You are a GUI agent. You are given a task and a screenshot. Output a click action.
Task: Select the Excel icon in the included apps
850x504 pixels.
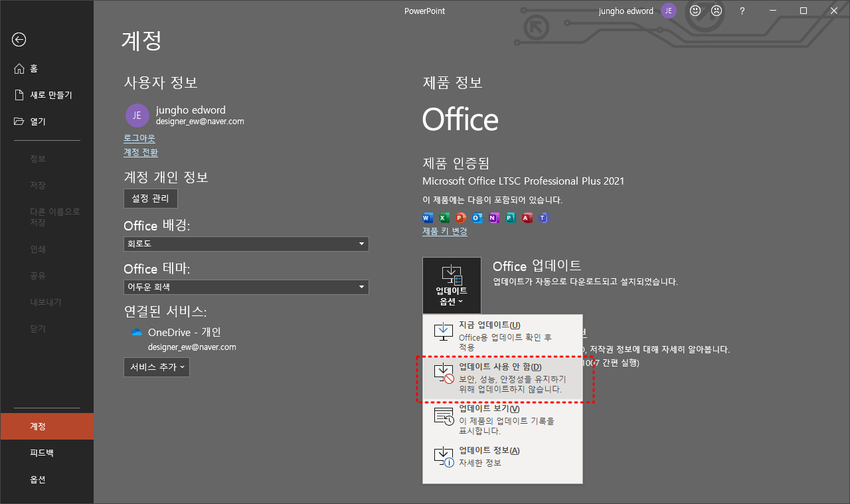tap(444, 217)
